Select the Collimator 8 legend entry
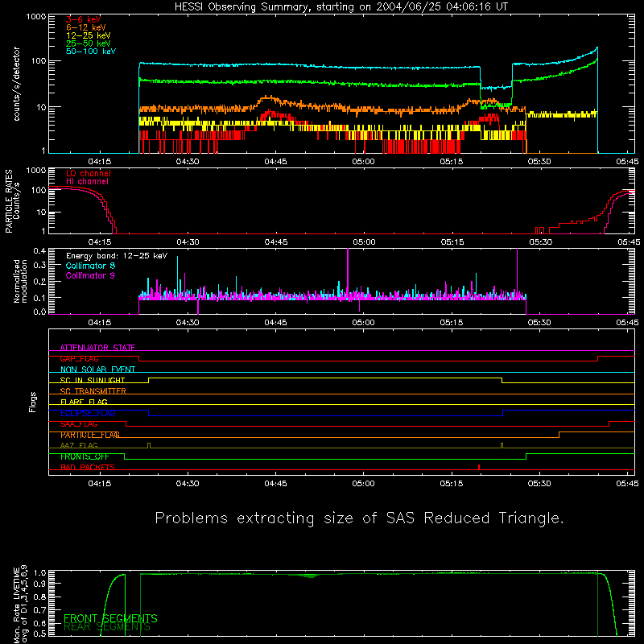644x644 pixels. 90,266
